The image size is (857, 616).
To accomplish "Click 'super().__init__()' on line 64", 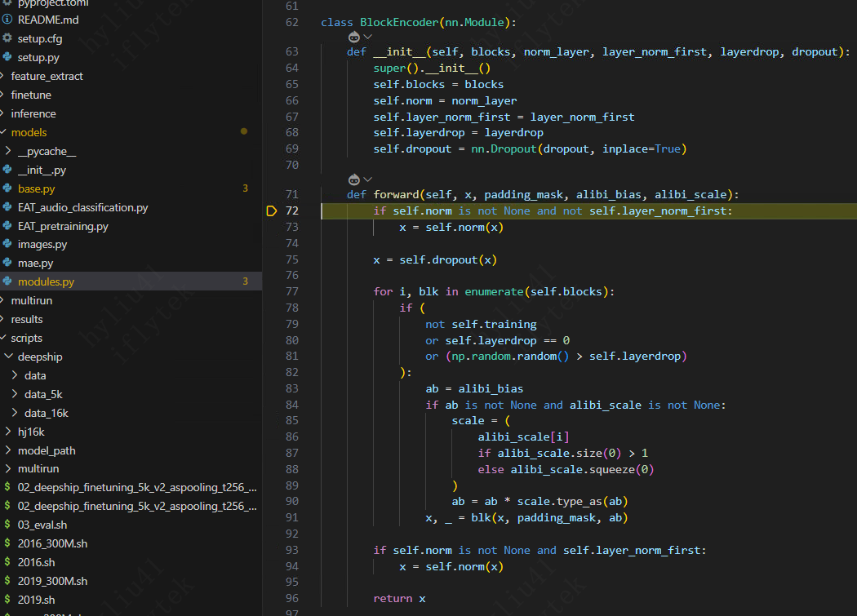I will point(432,68).
